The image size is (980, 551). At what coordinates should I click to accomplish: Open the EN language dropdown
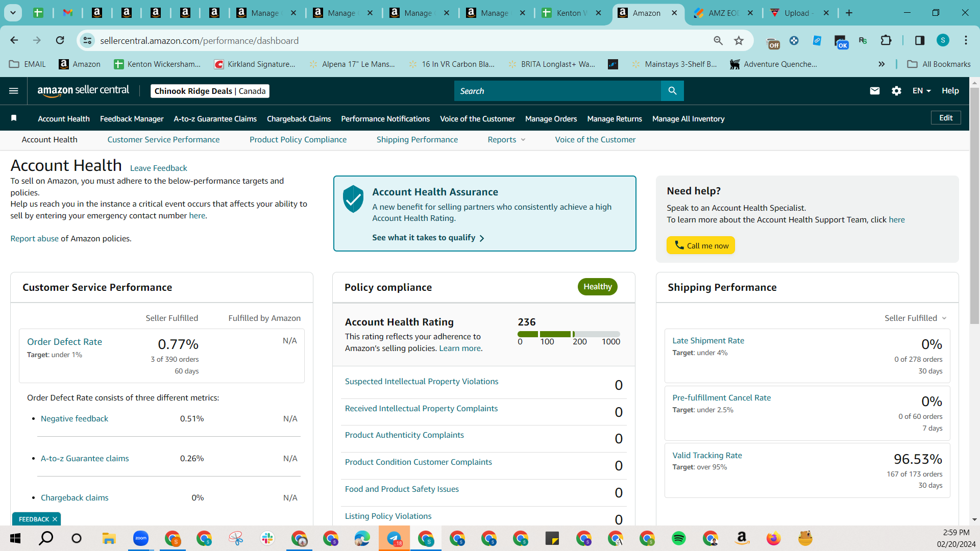pos(921,91)
